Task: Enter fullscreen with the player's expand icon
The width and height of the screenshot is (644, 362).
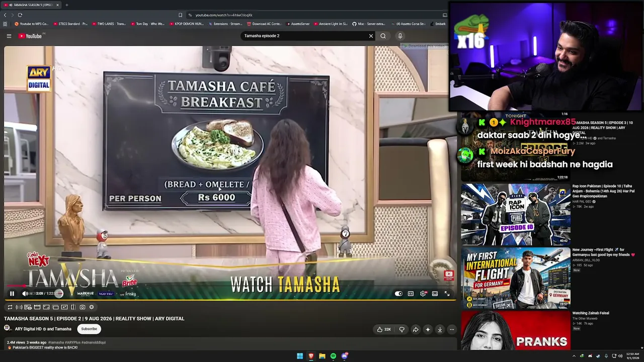Action: (x=447, y=294)
